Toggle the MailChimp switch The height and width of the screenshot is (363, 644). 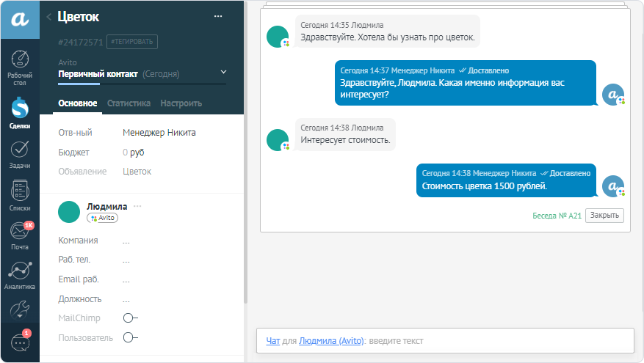130,318
